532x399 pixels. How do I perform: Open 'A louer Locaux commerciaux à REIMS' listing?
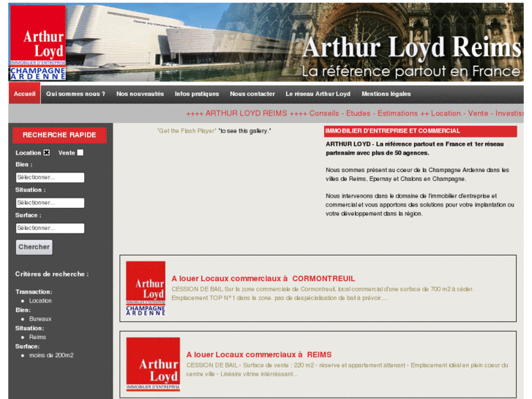pyautogui.click(x=259, y=354)
